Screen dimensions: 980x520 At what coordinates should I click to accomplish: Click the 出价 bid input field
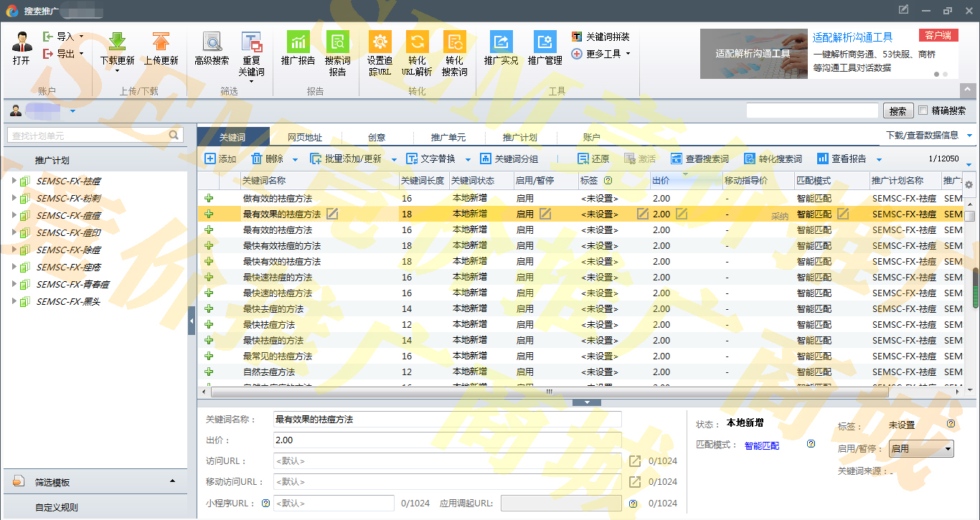[447, 440]
